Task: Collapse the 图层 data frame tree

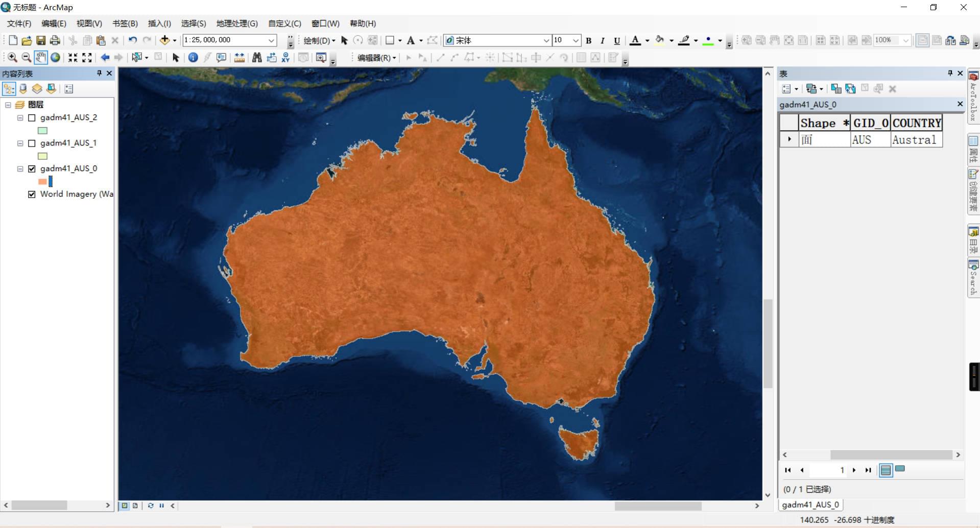Action: (8, 105)
